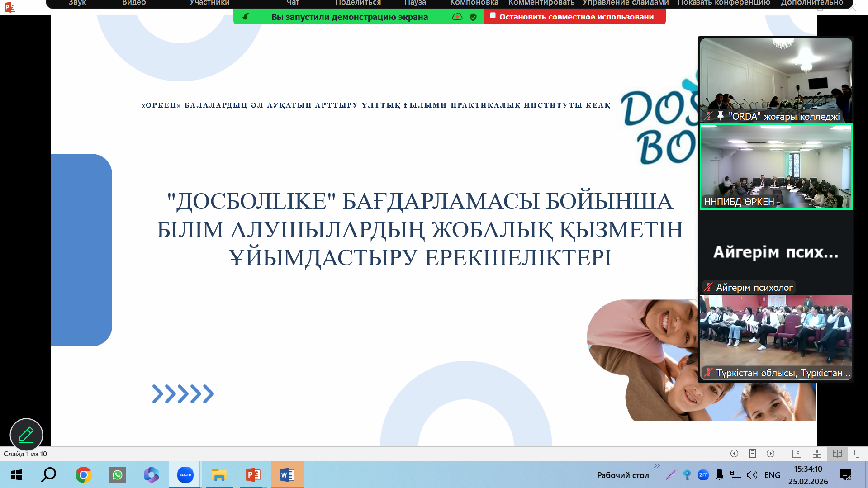Viewport: 868px width, 488px height.
Task: Open the slide menu icon between navigation arrows
Action: coord(752,454)
